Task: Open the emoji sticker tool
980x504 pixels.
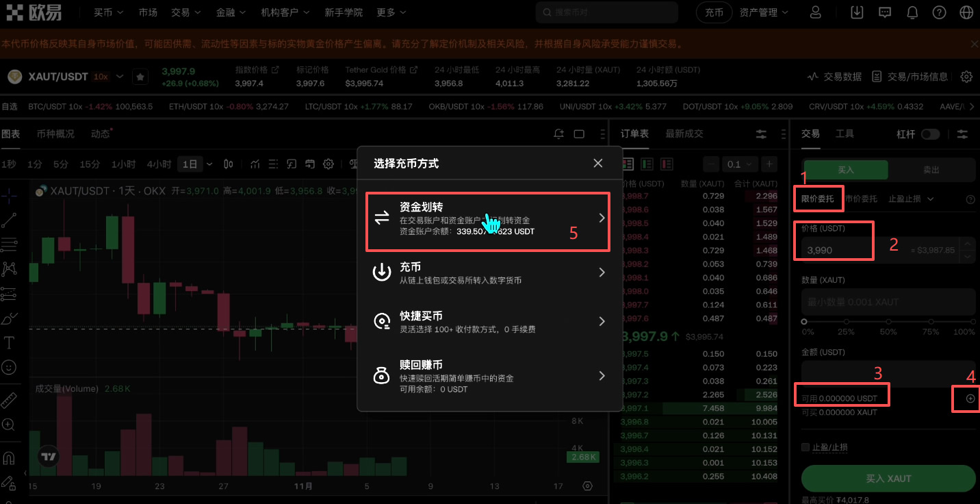Action: (10, 367)
